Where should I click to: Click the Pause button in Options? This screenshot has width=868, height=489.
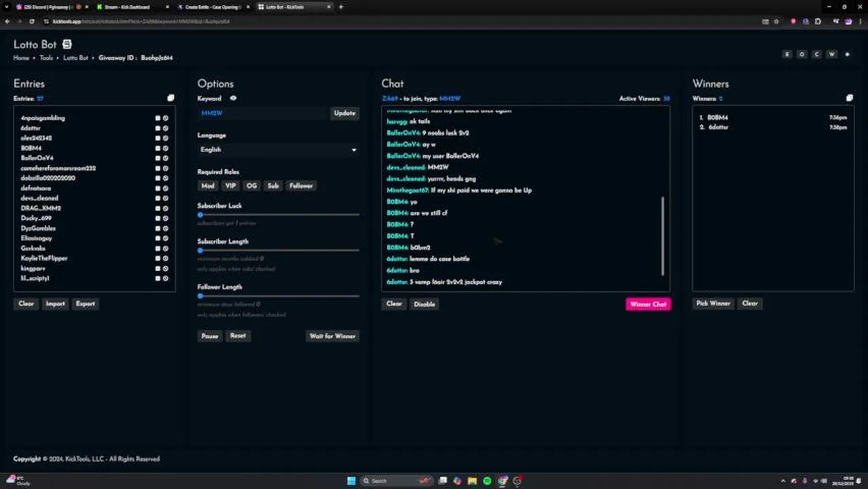coord(210,336)
